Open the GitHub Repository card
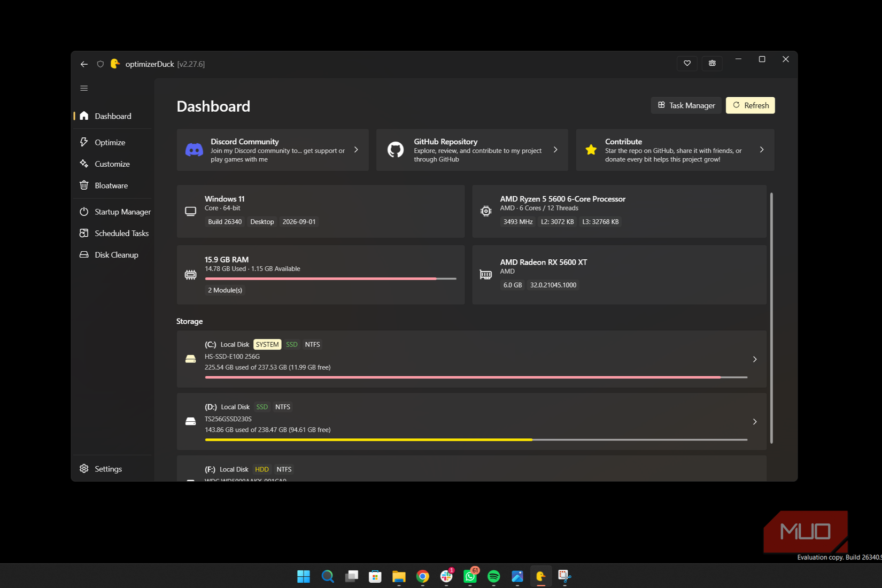Screen dimensions: 882x588 (472, 150)
